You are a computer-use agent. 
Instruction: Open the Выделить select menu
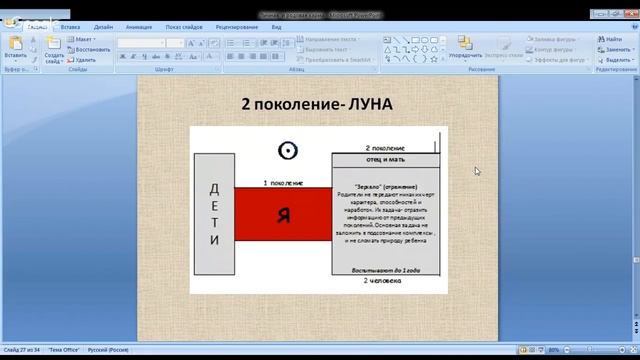click(616, 60)
